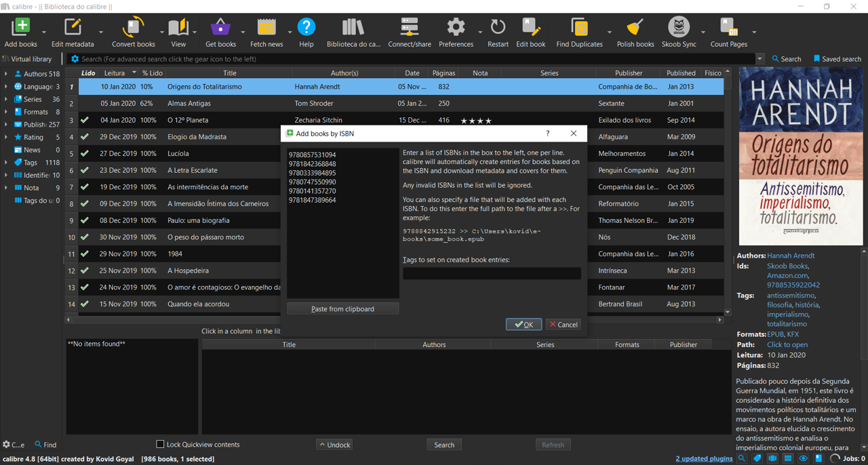Click Paste from clipboard button
This screenshot has height=465, width=868.
(x=342, y=308)
